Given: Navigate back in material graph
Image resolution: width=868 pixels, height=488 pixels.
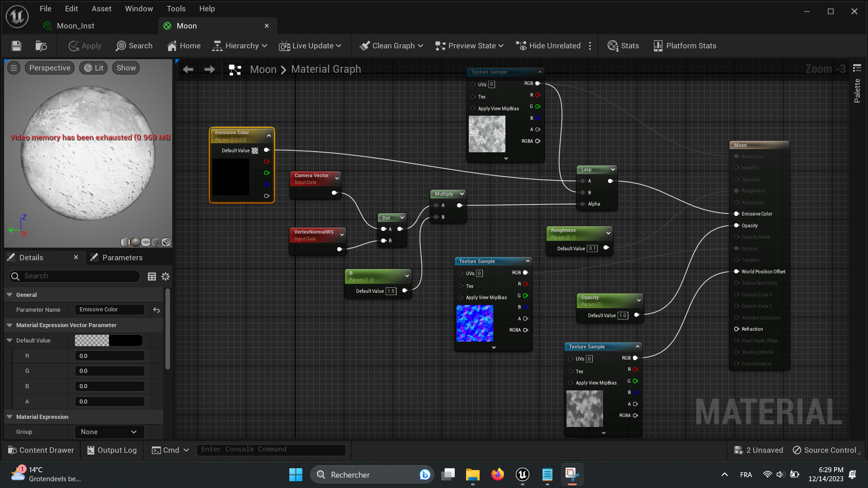Looking at the screenshot, I should pyautogui.click(x=188, y=69).
